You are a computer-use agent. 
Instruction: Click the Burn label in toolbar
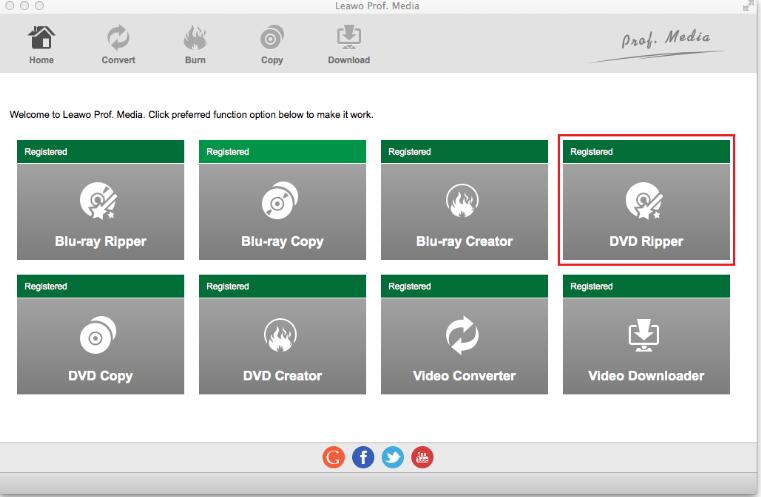pos(195,60)
